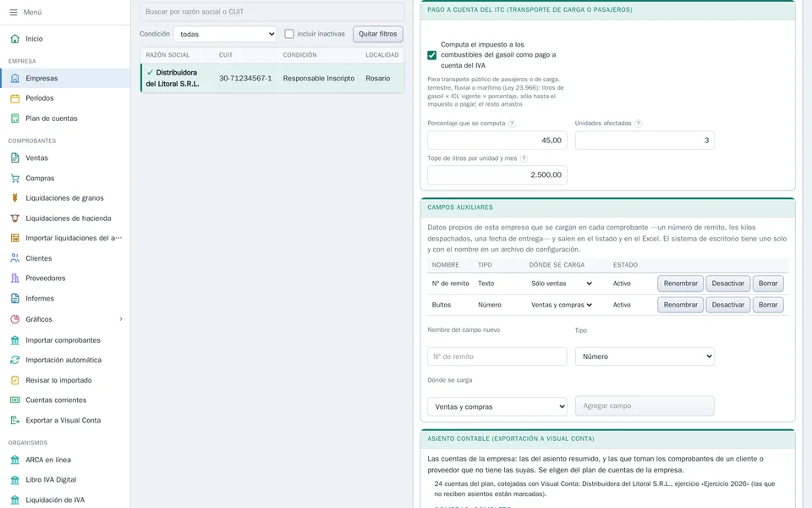
Task: Open the Condición todas dropdown
Action: (x=225, y=34)
